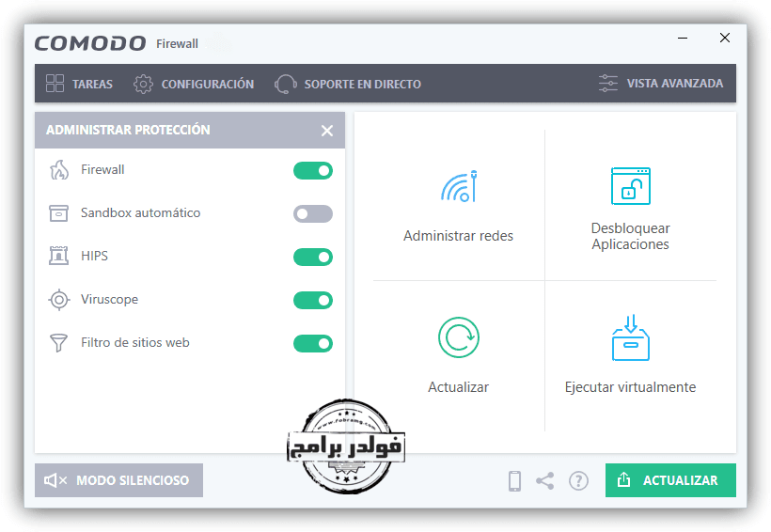771x532 pixels.
Task: Turn off the HIPS toggle
Action: tap(313, 258)
